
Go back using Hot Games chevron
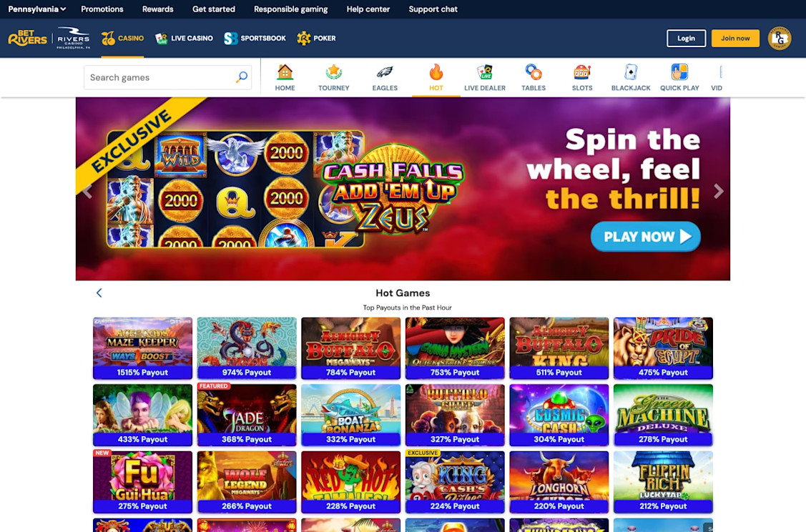[99, 293]
